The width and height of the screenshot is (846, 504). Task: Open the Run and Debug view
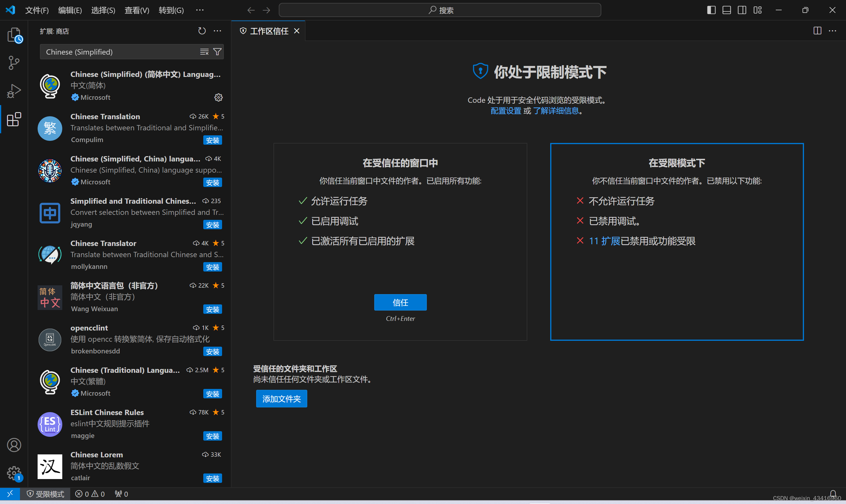click(x=14, y=91)
